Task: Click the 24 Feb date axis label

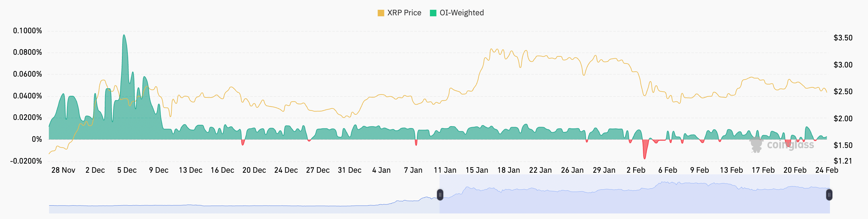Action: tap(826, 170)
